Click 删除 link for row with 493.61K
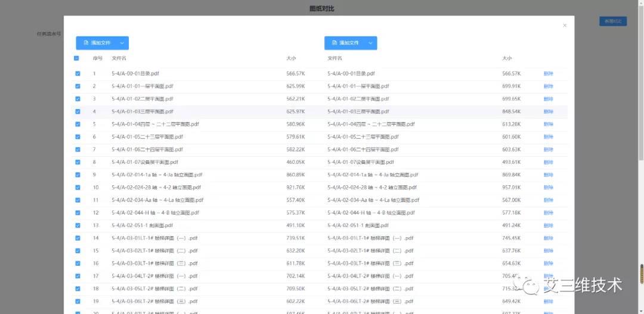The height and width of the screenshot is (314, 644). [549, 162]
